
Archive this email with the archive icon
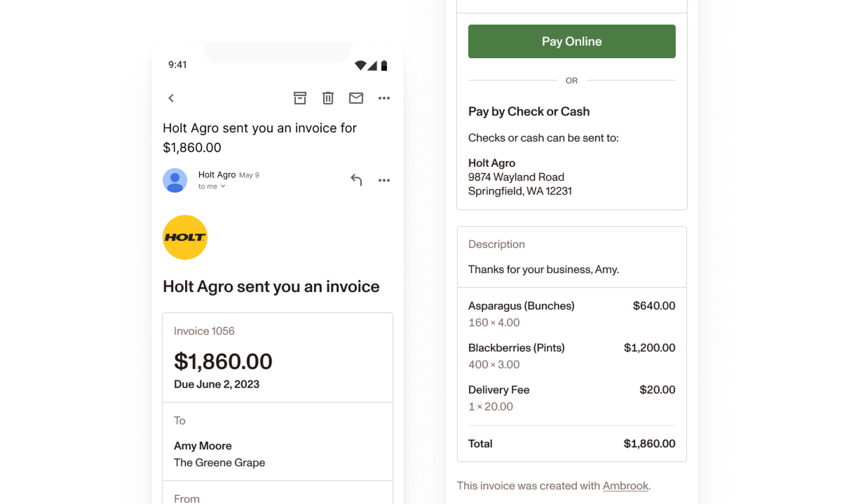[300, 98]
